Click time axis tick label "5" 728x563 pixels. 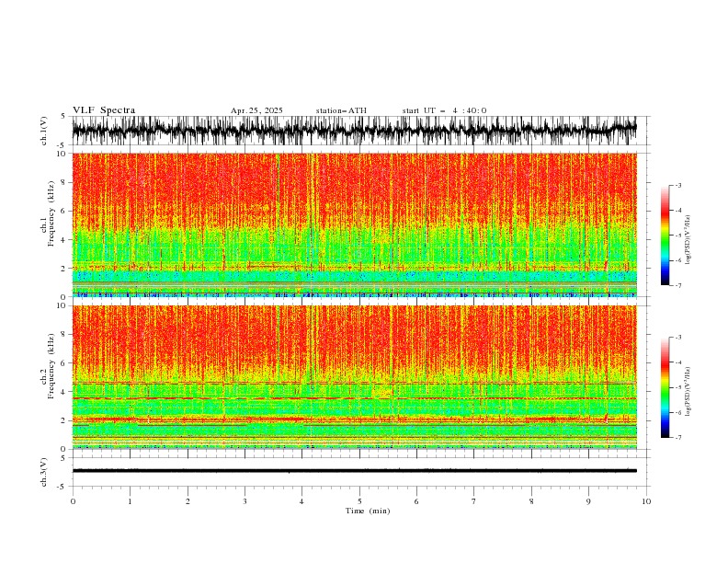(359, 501)
